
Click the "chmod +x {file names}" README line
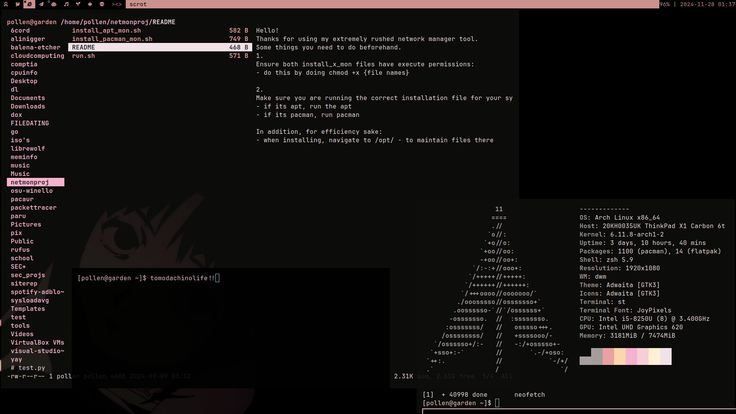332,73
